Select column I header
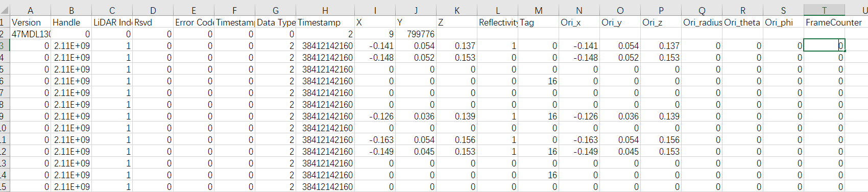Screen dimensions: 868x192 [x=375, y=10]
